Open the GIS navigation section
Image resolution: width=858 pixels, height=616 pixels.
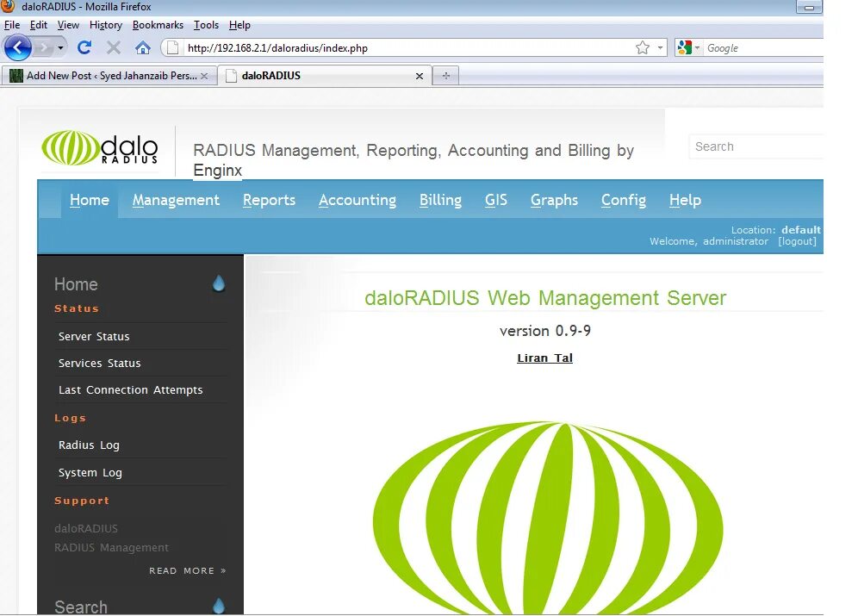[x=495, y=200]
